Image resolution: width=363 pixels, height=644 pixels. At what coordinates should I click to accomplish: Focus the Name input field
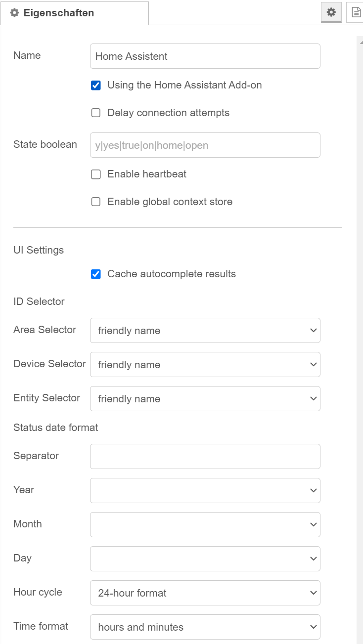205,56
